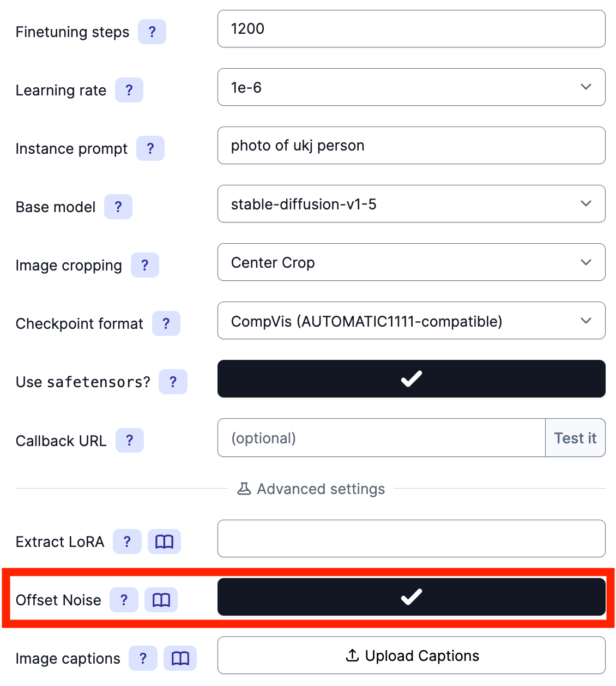Toggle Use safetensors checkmark button
Image resolution: width=616 pixels, height=686 pixels.
(x=411, y=379)
